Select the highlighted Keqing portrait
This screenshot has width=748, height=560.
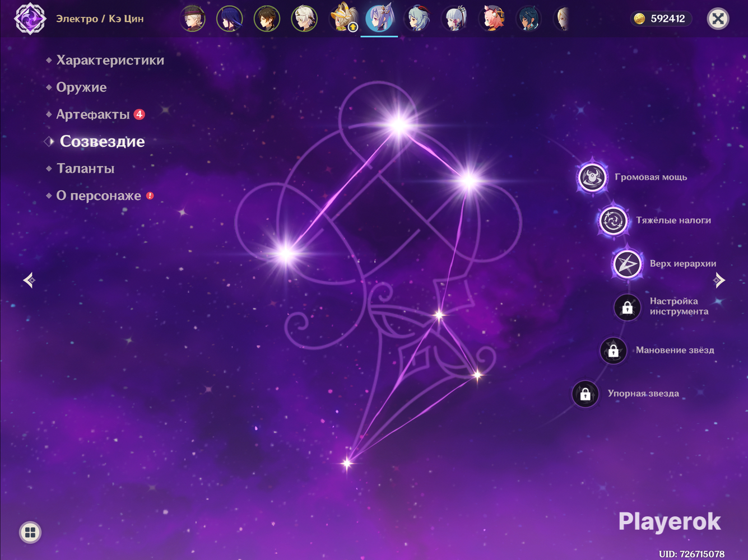click(x=379, y=17)
